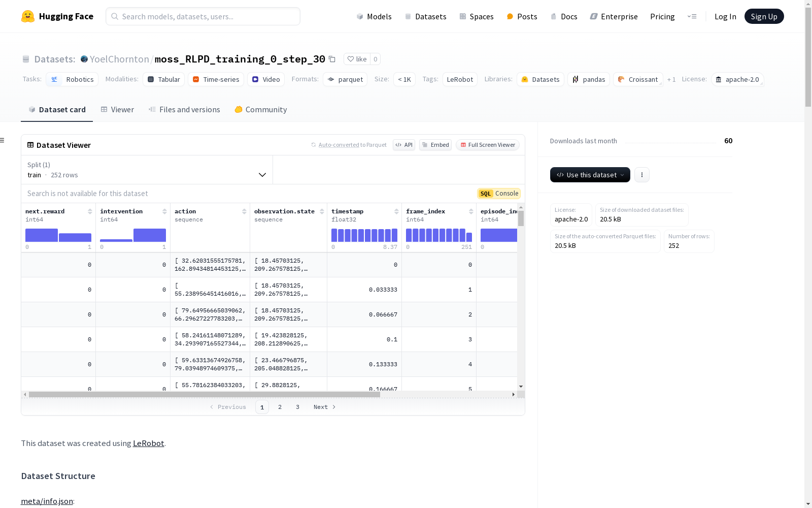Open more options kebab next to Use this dataset
This screenshot has width=812, height=508.
pyautogui.click(x=642, y=175)
